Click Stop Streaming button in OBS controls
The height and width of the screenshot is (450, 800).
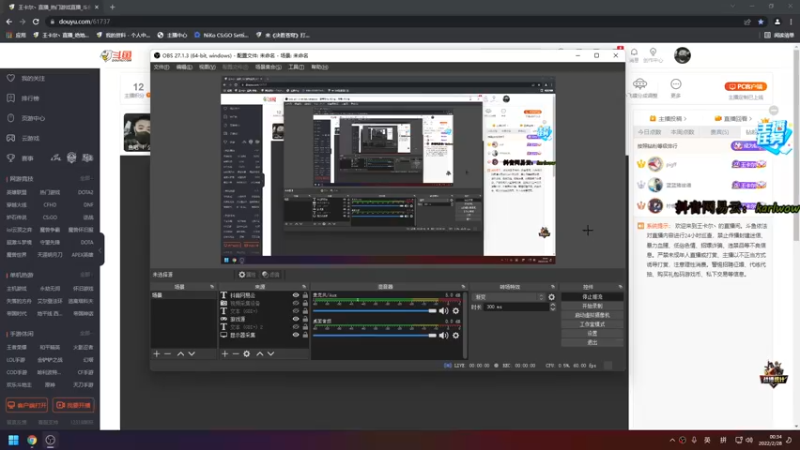[x=592, y=296]
